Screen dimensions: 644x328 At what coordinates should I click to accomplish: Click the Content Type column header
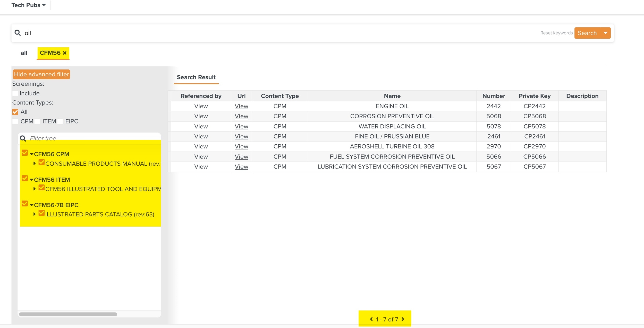click(x=280, y=96)
